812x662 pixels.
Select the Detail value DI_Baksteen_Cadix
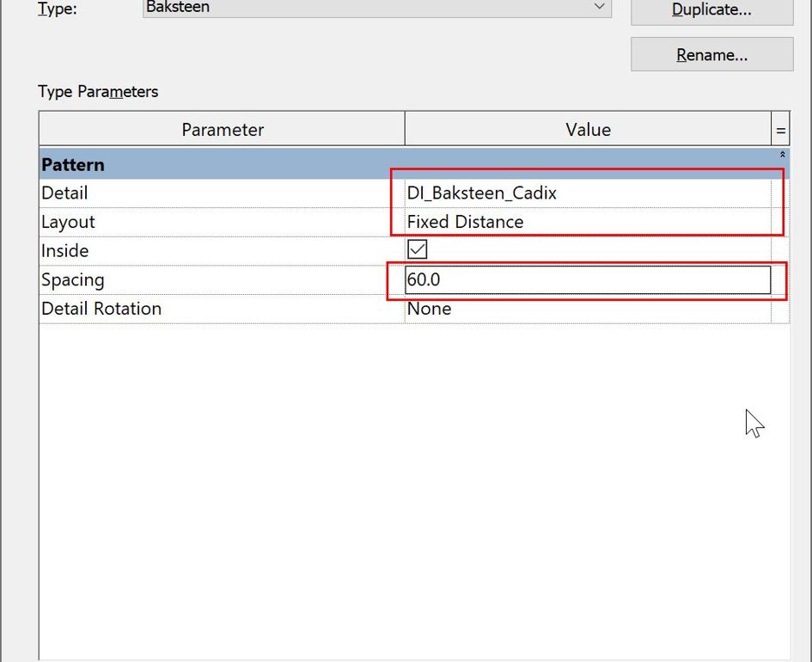[x=588, y=193]
